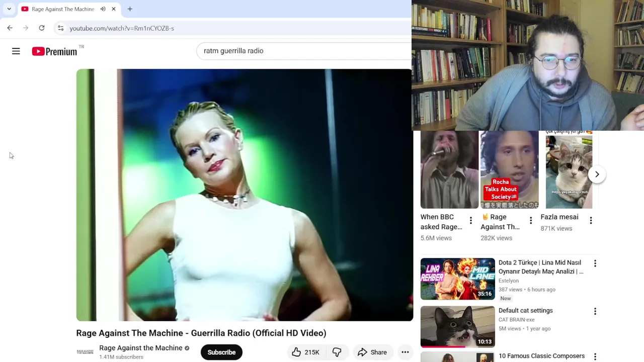Viewport: 644px width, 362px height.
Task: Mute the tab via speaker icon
Action: pos(103,9)
